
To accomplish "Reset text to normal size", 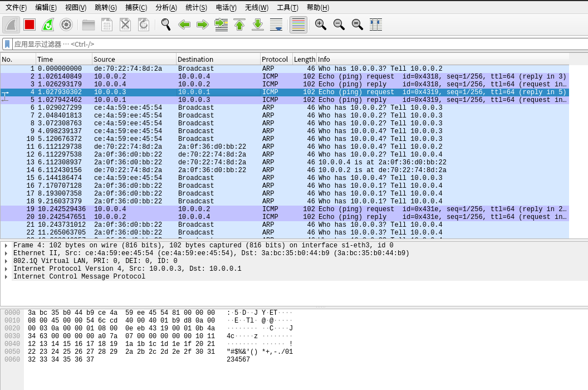I will [357, 25].
